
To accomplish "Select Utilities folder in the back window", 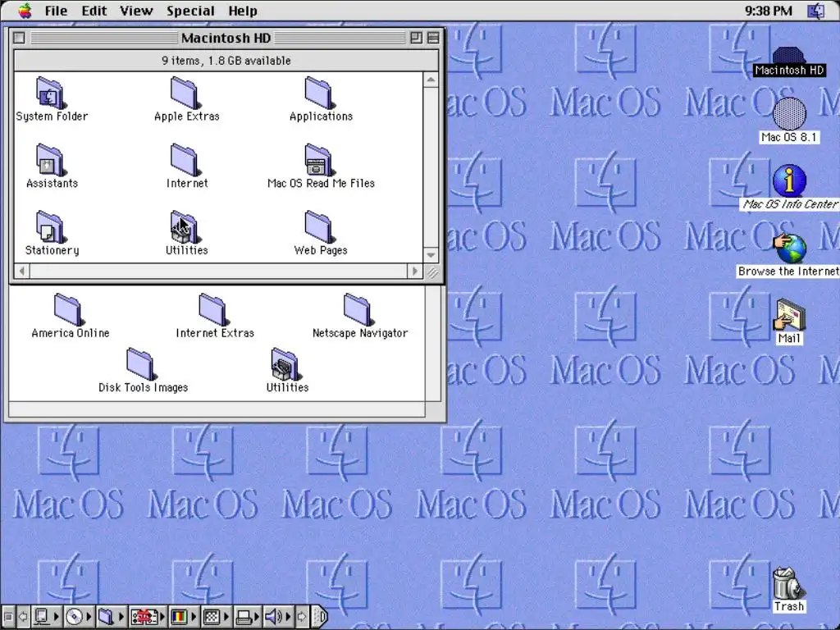I will click(x=285, y=364).
